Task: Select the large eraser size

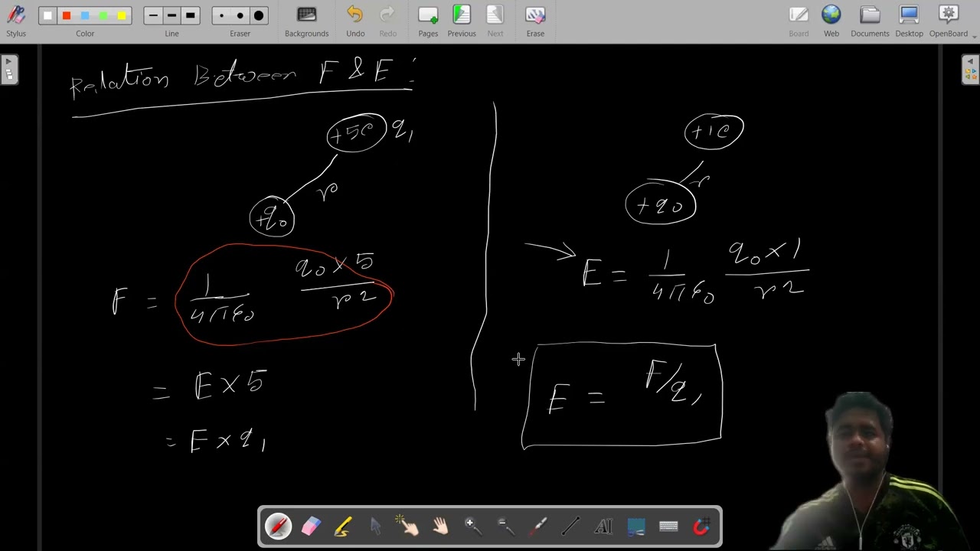Action: pos(259,15)
